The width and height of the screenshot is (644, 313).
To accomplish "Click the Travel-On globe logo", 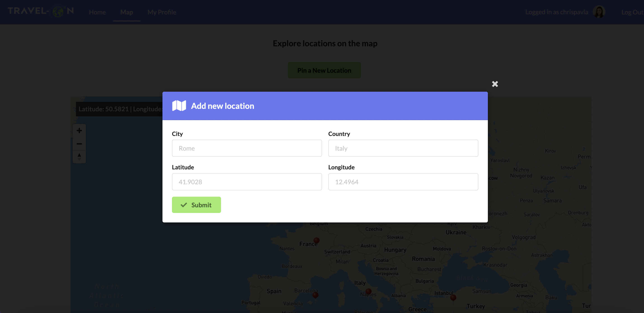I will click(58, 12).
